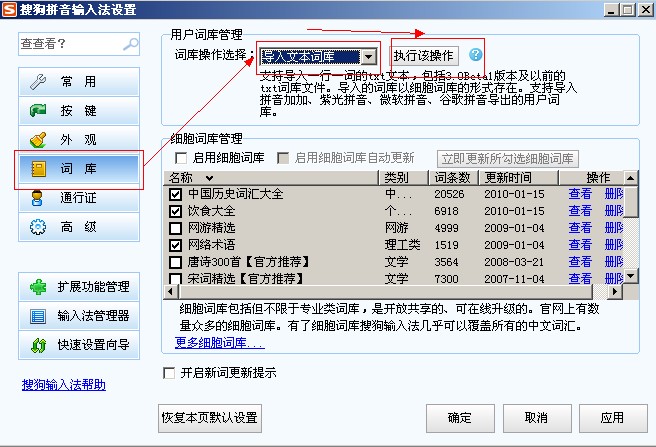Delete the 中国历史词汇大全 dictionary
Image resolution: width=656 pixels, height=447 pixels.
[x=614, y=194]
